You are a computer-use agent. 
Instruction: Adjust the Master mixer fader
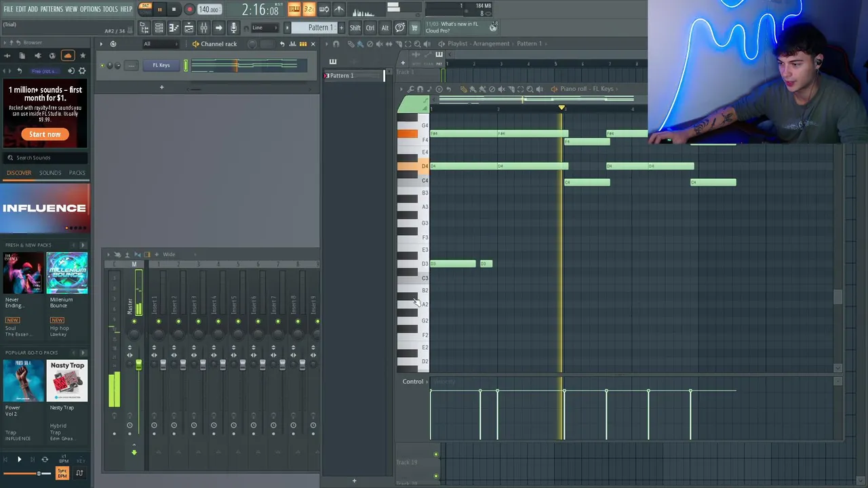point(138,365)
